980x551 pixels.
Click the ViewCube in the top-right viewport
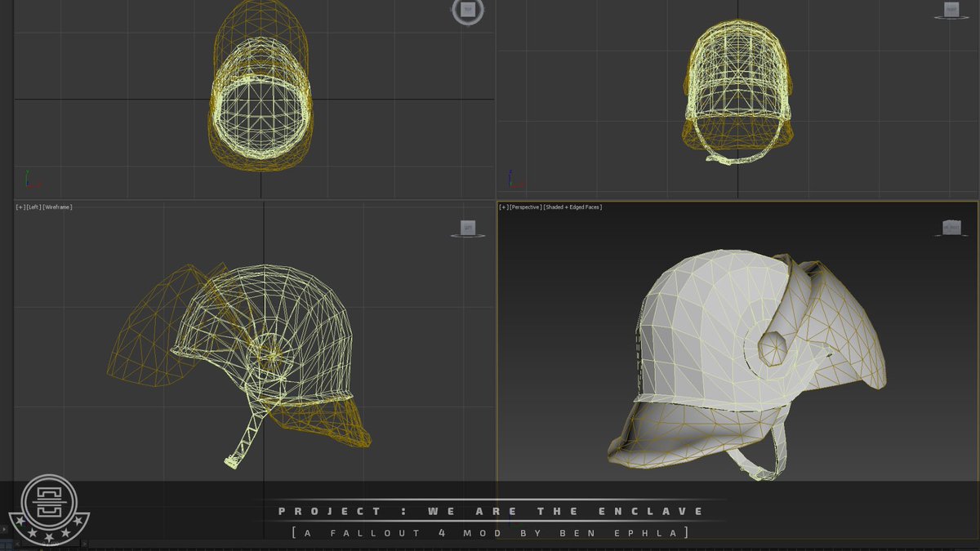(x=951, y=10)
